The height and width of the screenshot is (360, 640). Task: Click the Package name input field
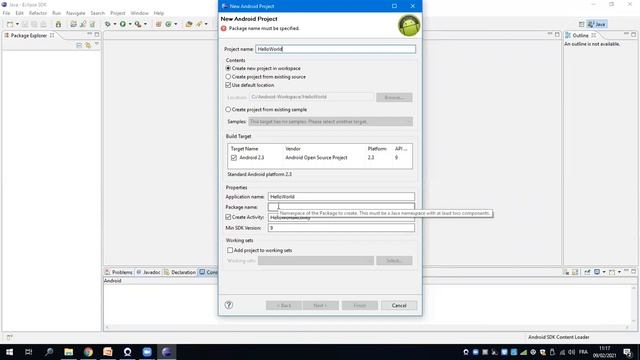tap(341, 207)
